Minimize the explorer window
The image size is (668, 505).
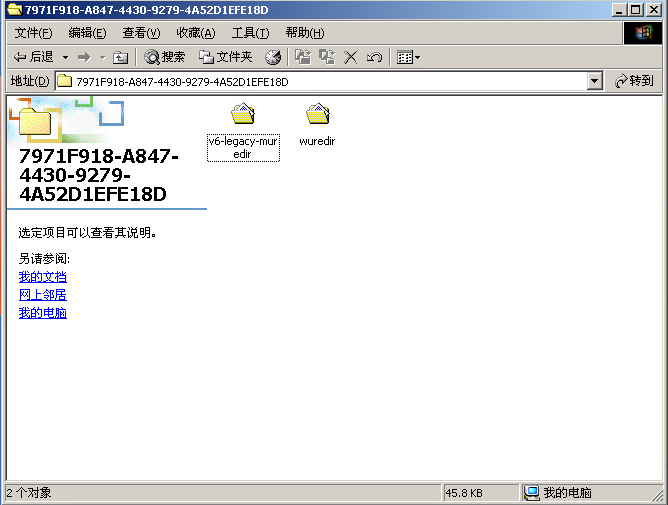point(619,10)
